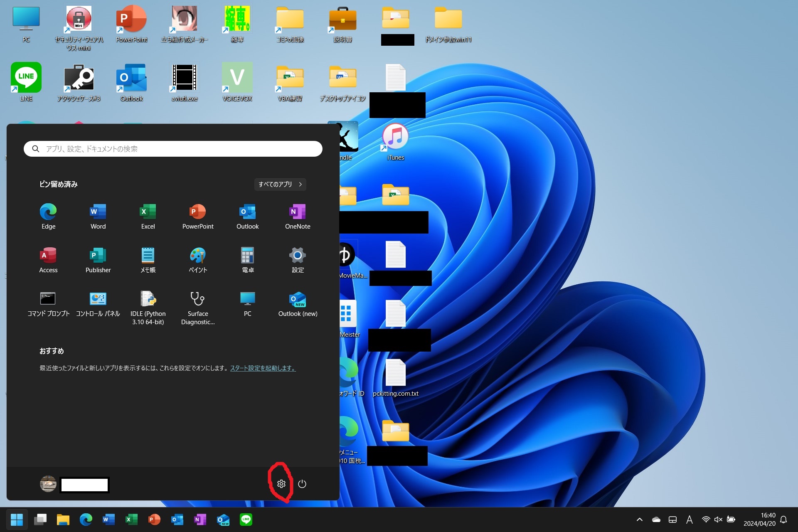
Task: Launch コマンド プロンプト
Action: [x=48, y=303]
